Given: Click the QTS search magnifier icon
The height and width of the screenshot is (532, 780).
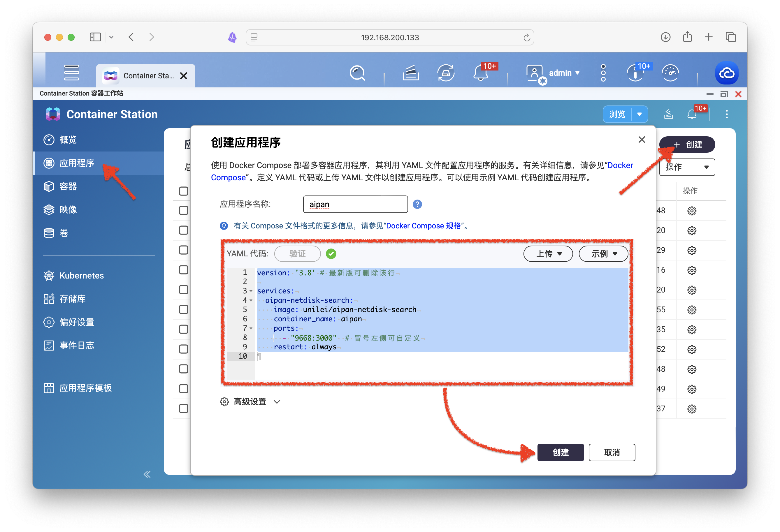Looking at the screenshot, I should 357,73.
